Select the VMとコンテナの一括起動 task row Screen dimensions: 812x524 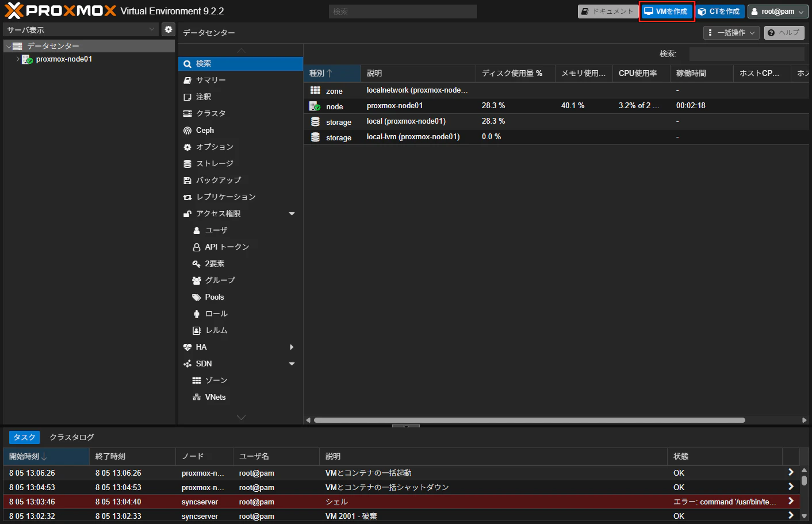(401, 473)
